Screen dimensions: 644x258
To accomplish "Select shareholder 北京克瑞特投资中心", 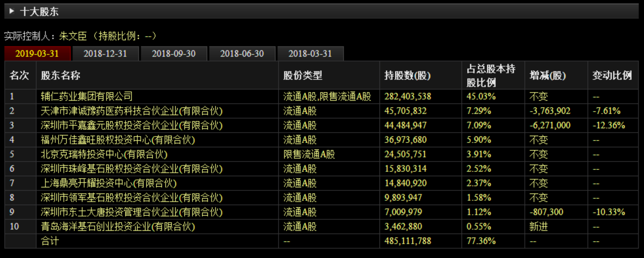I will (104, 154).
